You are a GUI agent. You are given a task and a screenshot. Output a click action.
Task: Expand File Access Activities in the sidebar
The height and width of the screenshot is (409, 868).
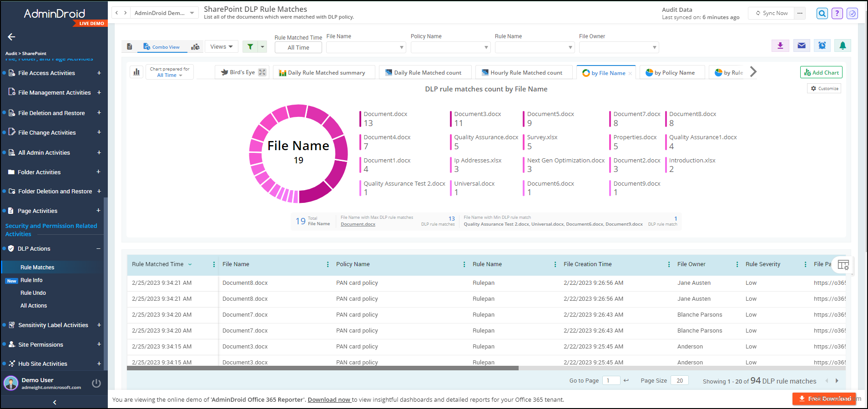click(99, 73)
